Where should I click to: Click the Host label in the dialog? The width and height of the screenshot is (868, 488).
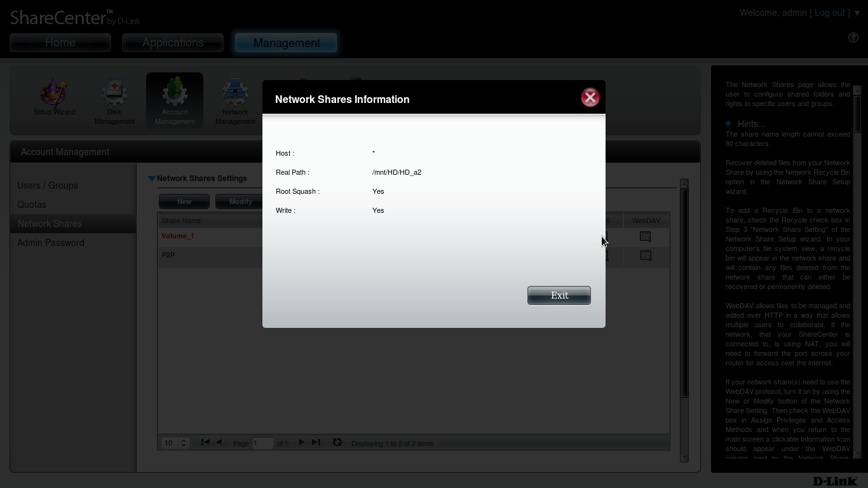pos(285,153)
